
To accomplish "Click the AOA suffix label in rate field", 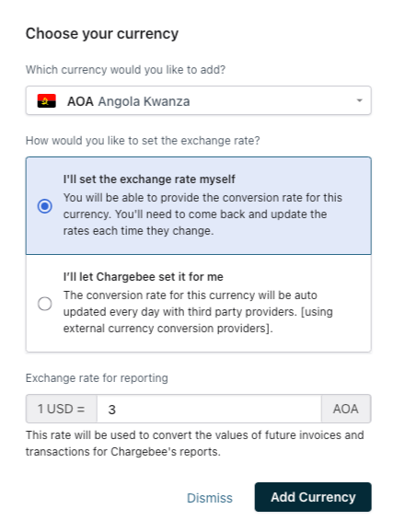I will click(346, 409).
